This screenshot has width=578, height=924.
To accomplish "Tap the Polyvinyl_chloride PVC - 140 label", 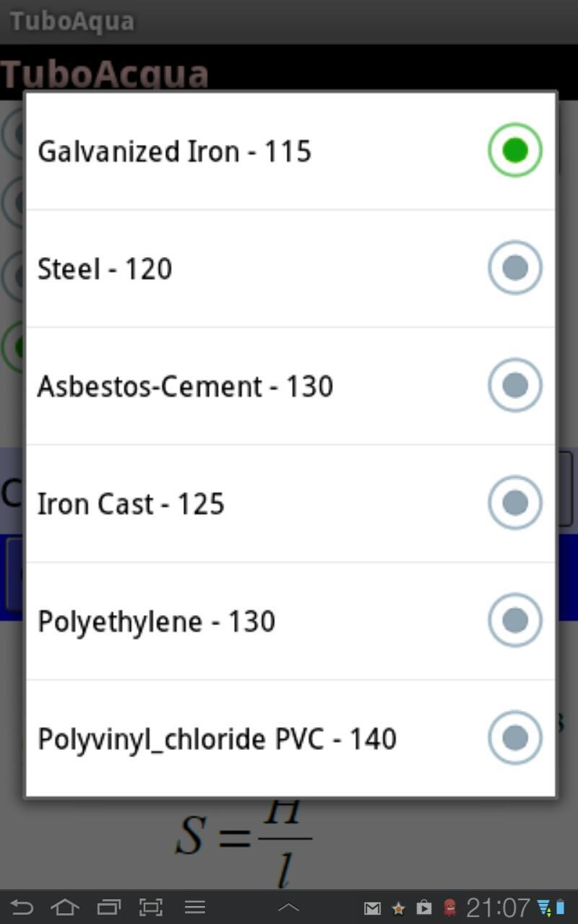I will [217, 739].
